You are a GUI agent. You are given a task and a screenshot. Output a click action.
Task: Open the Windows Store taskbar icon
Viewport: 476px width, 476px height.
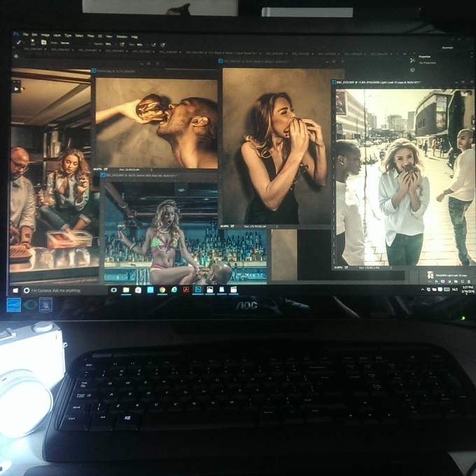pos(138,290)
